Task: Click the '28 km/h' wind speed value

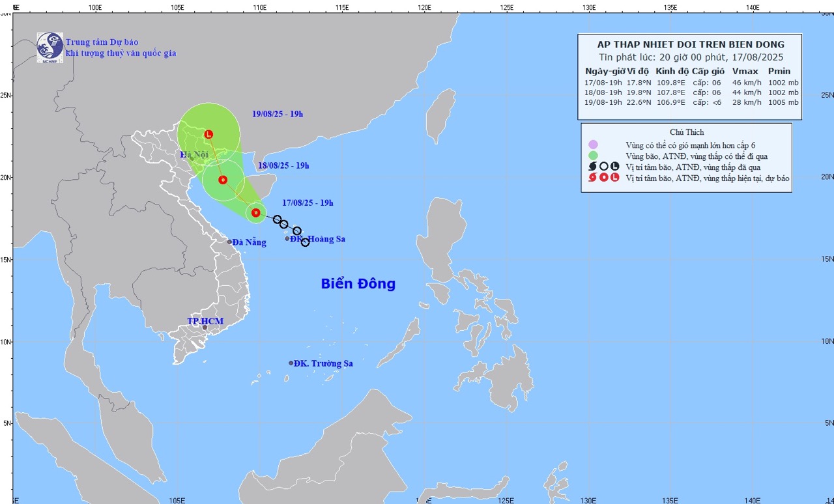Action: pyautogui.click(x=747, y=102)
